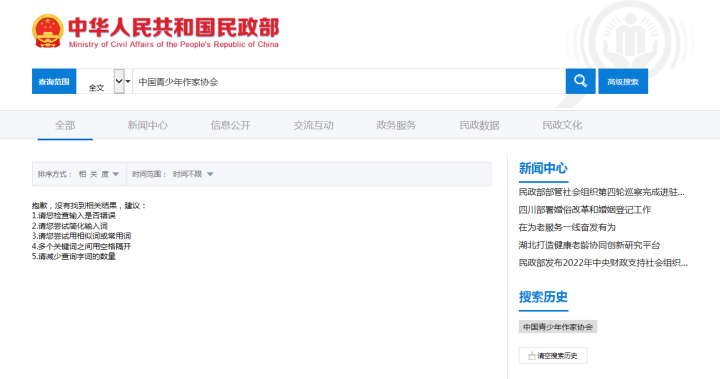Switch to the 民政数据 tab
This screenshot has height=379, width=720.
tap(479, 125)
